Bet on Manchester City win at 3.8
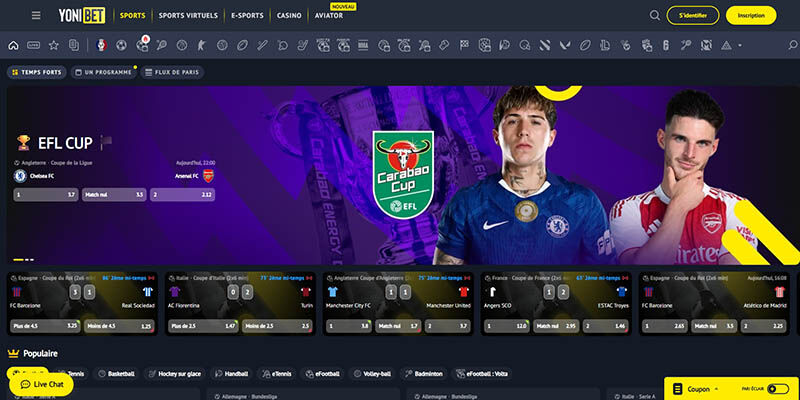The width and height of the screenshot is (800, 400). 349,327
